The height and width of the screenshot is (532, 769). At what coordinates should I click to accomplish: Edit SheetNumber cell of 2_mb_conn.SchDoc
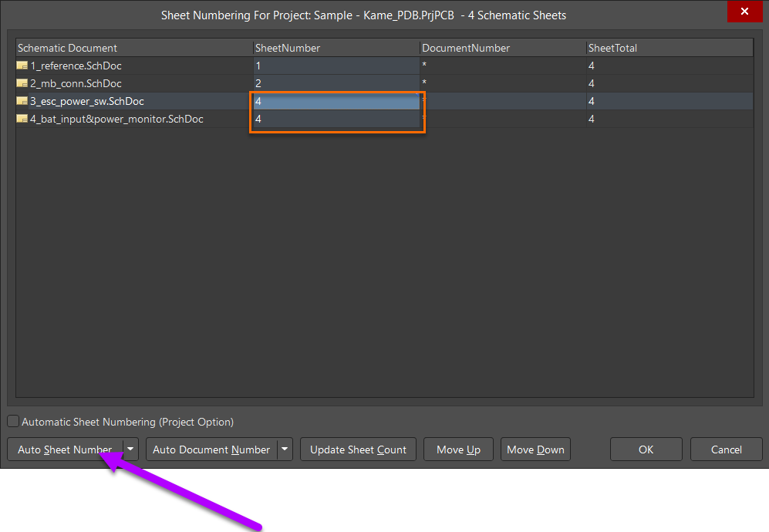pos(336,83)
